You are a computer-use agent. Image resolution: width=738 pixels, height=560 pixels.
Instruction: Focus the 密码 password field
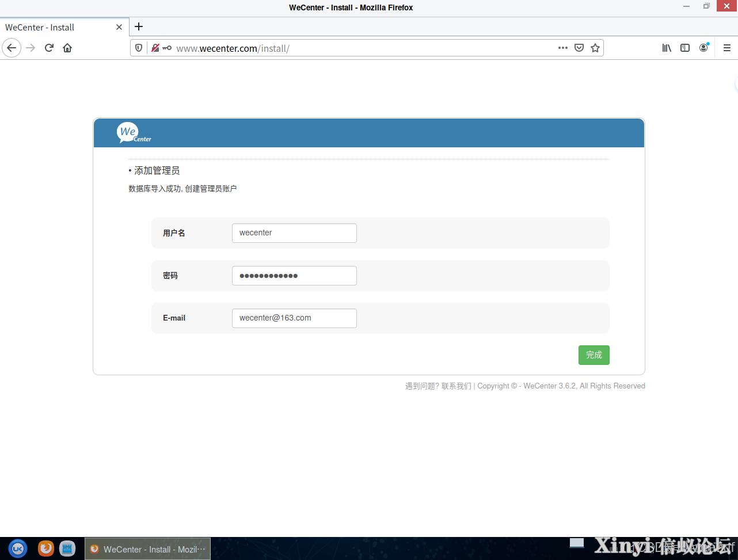[294, 276]
